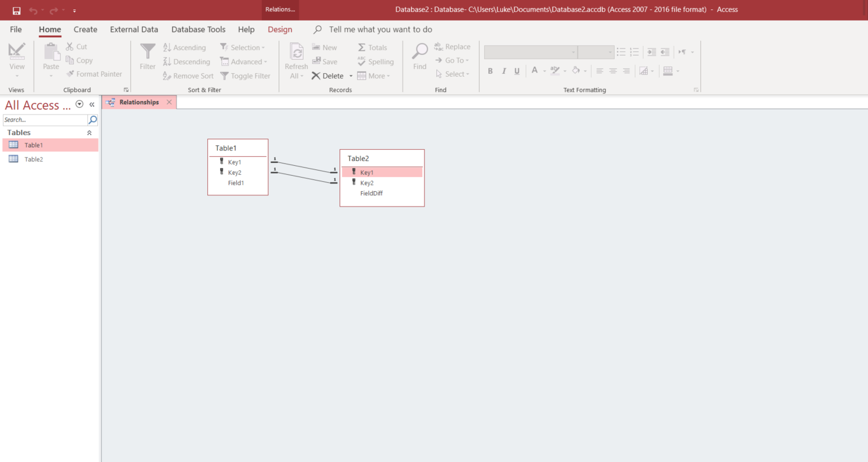Click the navigation pane Search box
Image resolution: width=868 pixels, height=462 pixels.
pyautogui.click(x=45, y=120)
